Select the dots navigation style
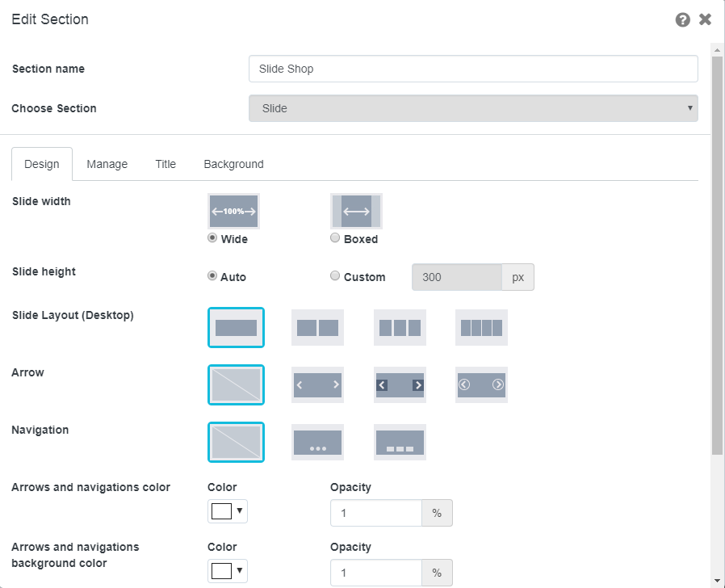The height and width of the screenshot is (588, 725). (x=317, y=442)
